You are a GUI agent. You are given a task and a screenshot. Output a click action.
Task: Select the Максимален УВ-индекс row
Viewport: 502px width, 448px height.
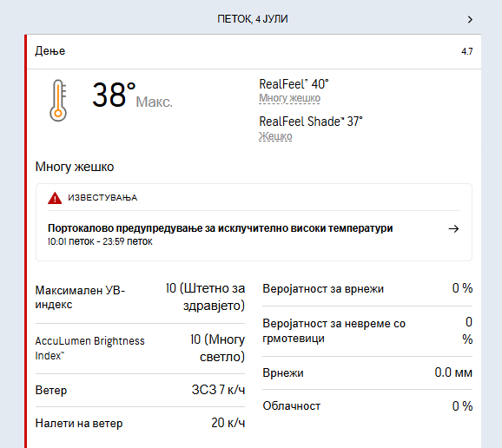point(140,297)
